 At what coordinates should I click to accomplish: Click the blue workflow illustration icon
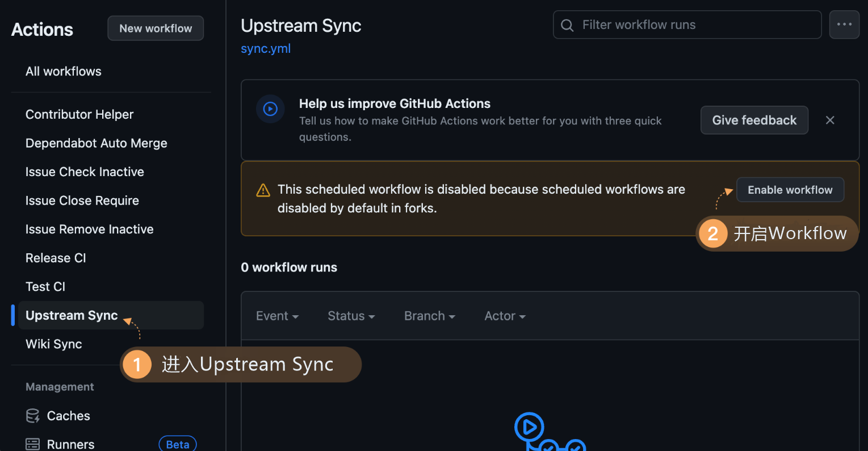pos(549,432)
